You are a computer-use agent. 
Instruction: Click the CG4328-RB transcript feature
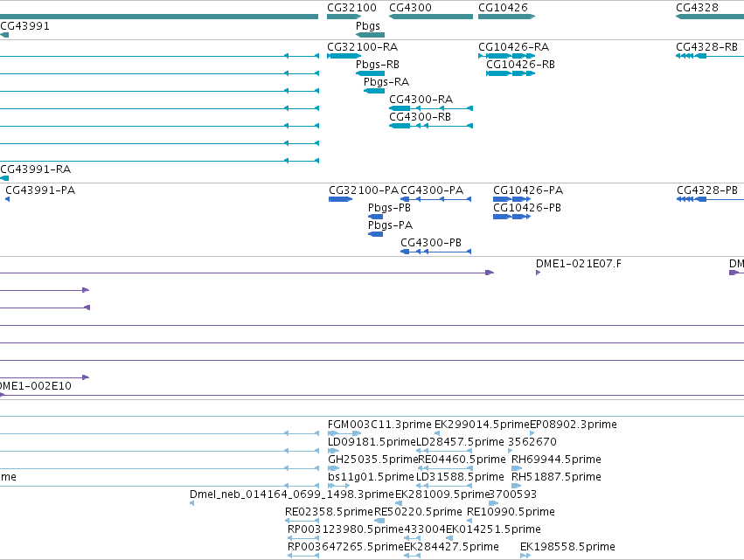(710, 56)
